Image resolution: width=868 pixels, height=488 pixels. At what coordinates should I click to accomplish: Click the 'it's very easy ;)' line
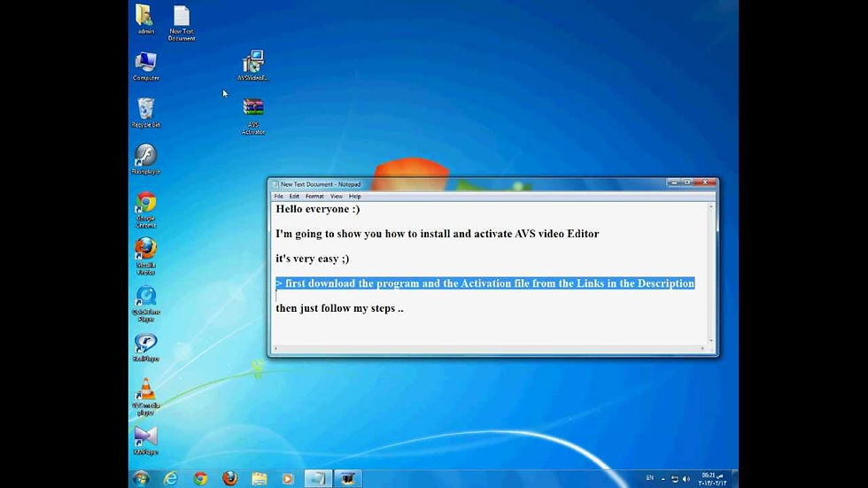(312, 259)
